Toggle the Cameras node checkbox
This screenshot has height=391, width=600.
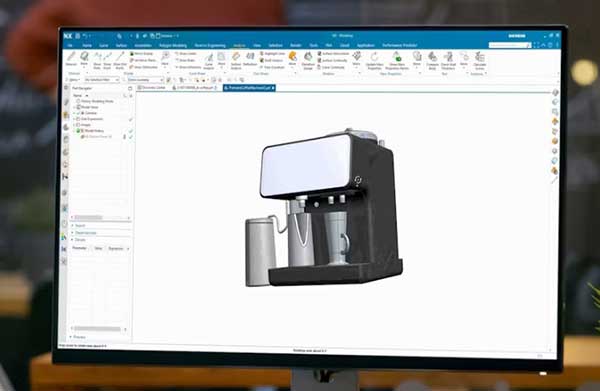point(78,113)
